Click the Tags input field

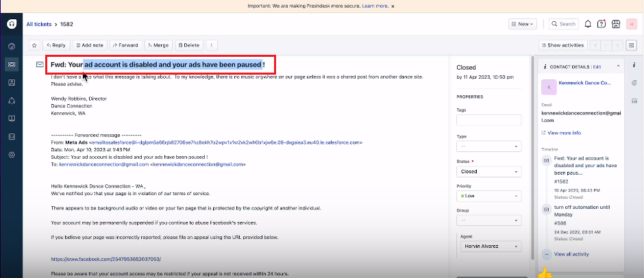488,120
